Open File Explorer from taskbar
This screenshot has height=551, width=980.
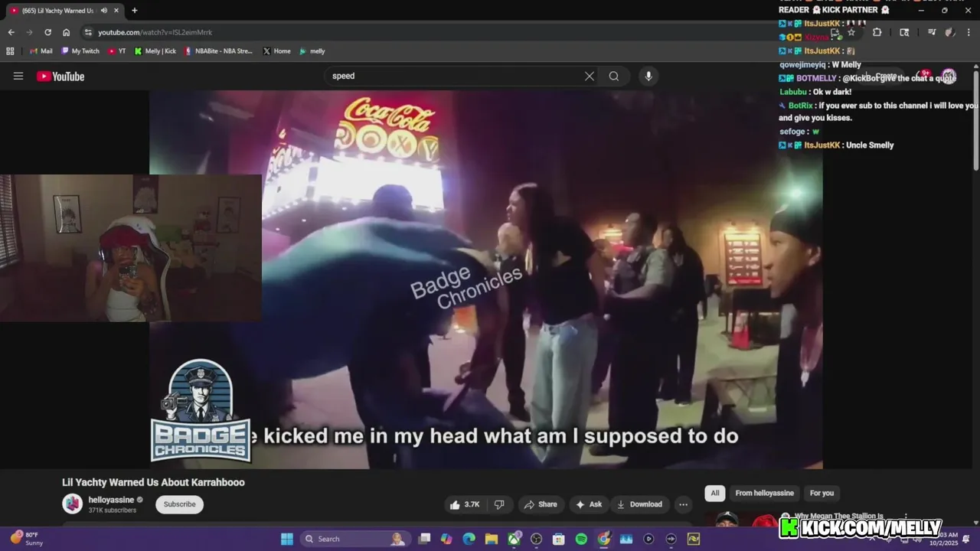[492, 539]
